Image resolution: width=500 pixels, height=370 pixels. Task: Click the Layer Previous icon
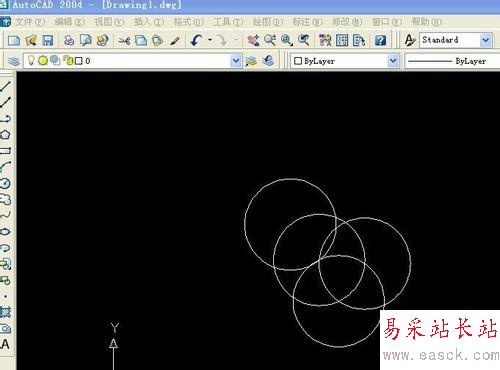click(268, 61)
